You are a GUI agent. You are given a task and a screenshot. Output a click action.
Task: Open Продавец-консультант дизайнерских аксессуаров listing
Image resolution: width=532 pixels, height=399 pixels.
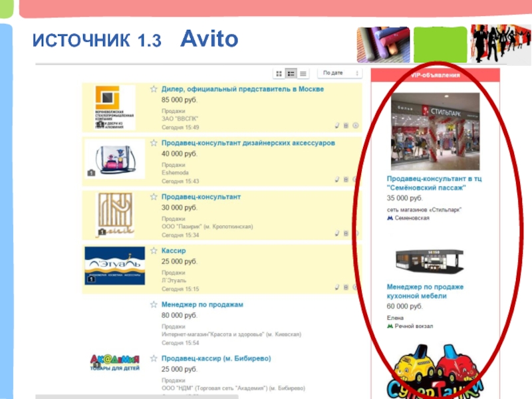point(248,143)
